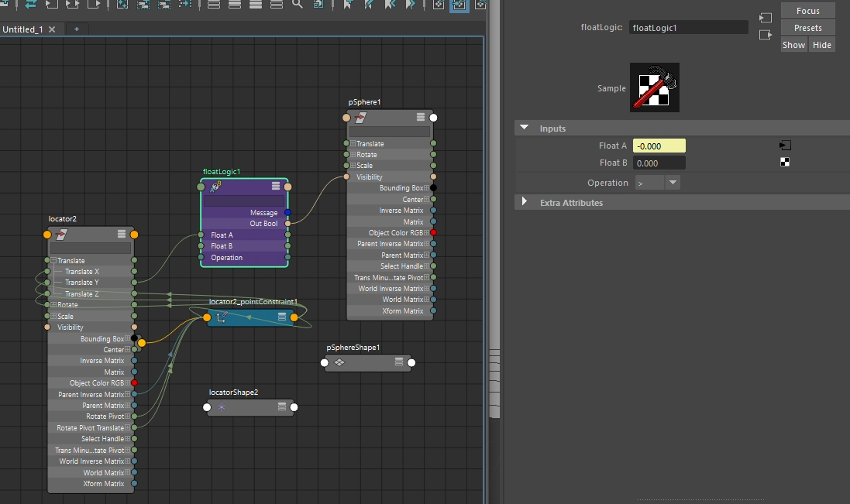Click go to output connection icon
This screenshot has height=504, width=850.
(x=766, y=35)
